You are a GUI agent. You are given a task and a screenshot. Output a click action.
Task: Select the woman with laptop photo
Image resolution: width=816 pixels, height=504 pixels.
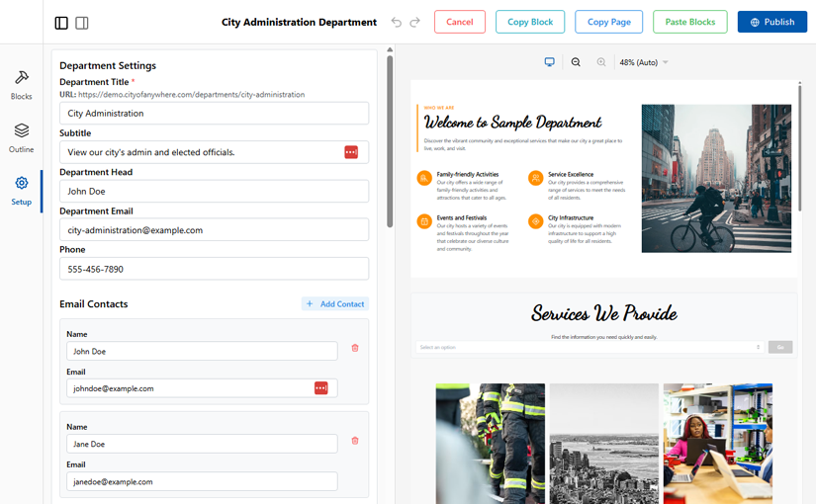point(718,444)
